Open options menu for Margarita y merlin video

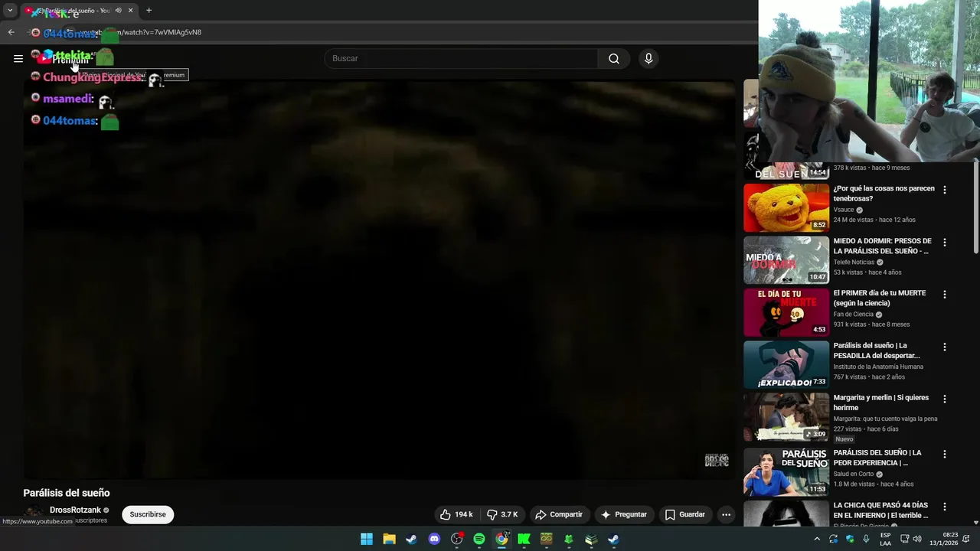point(944,399)
